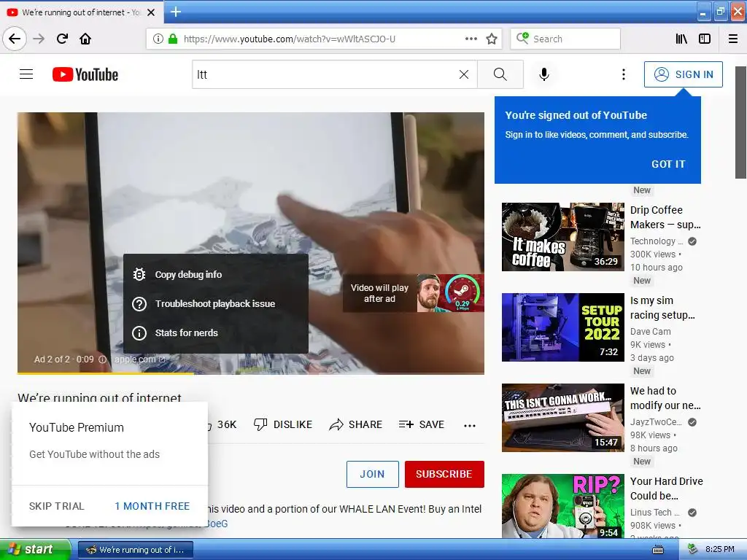Click the SHARE arrow button
This screenshot has height=560, width=747.
pos(356,424)
